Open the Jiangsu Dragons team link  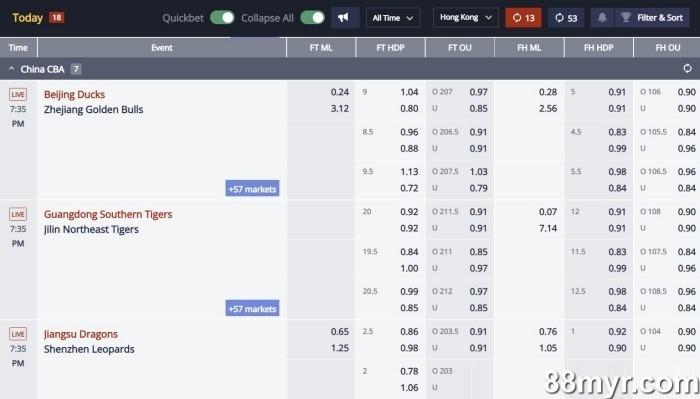(x=81, y=334)
